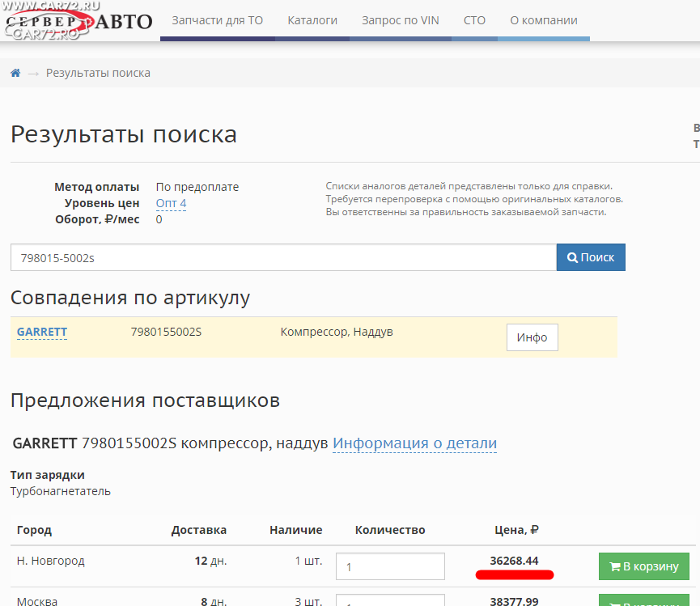Open the GARRETT brand link

click(42, 332)
